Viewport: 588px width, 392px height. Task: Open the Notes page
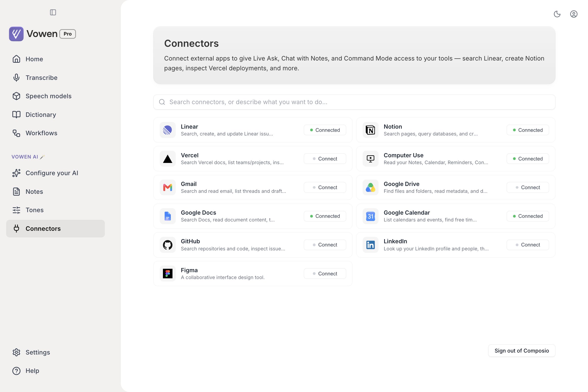click(x=55, y=192)
